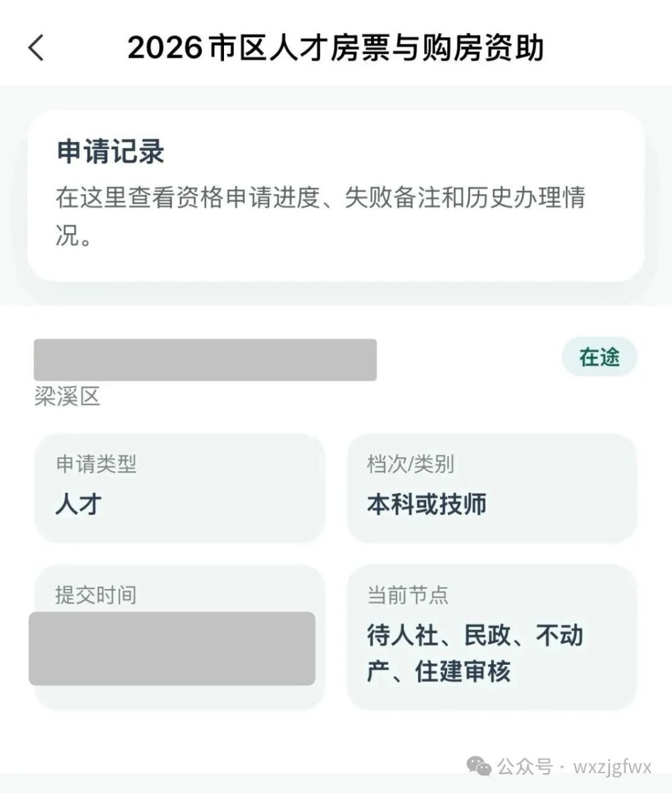Click the 2026市区人才房票与购房资助 page title
The width and height of the screenshot is (672, 793).
(336, 48)
